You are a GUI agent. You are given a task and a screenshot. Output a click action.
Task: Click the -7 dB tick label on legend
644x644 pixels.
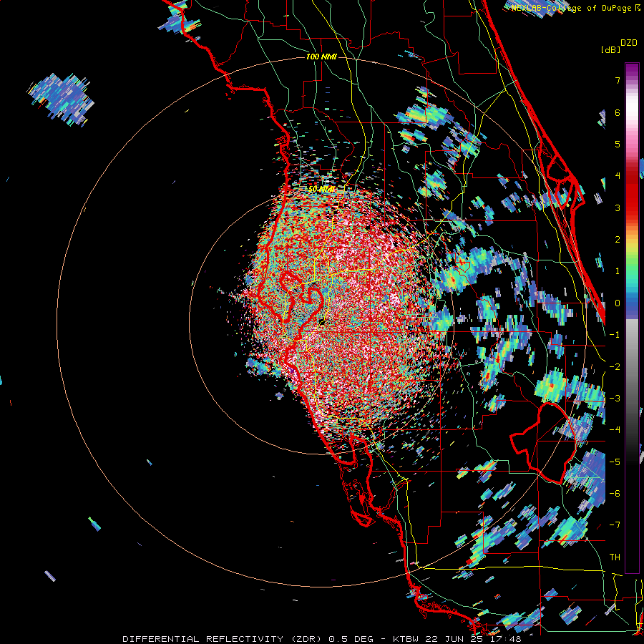(x=615, y=525)
